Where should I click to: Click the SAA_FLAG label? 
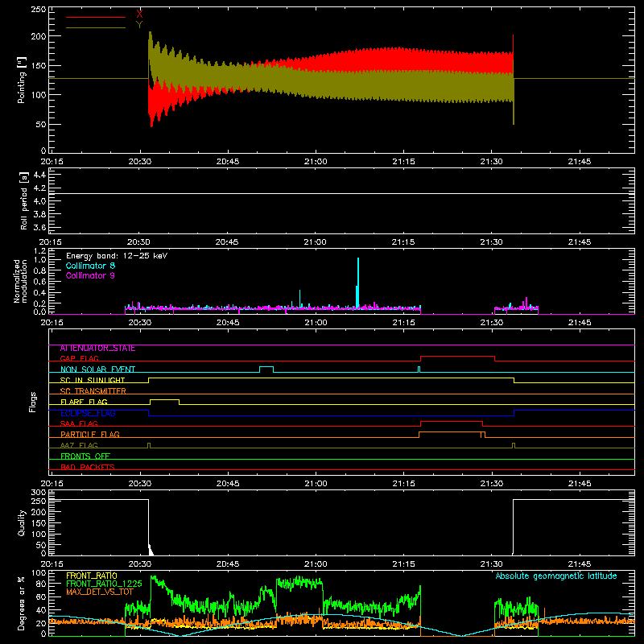[x=79, y=423]
